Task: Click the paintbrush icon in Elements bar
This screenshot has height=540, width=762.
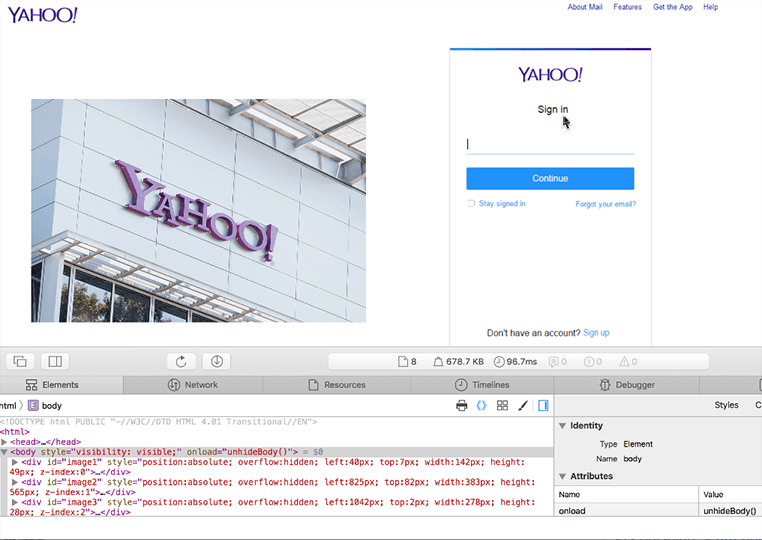Action: [x=522, y=406]
